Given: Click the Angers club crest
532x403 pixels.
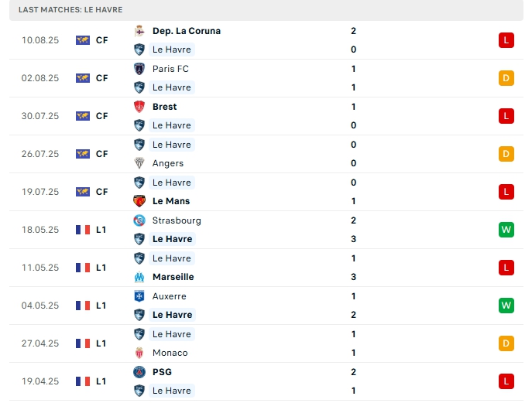Looking at the screenshot, I should tap(139, 163).
